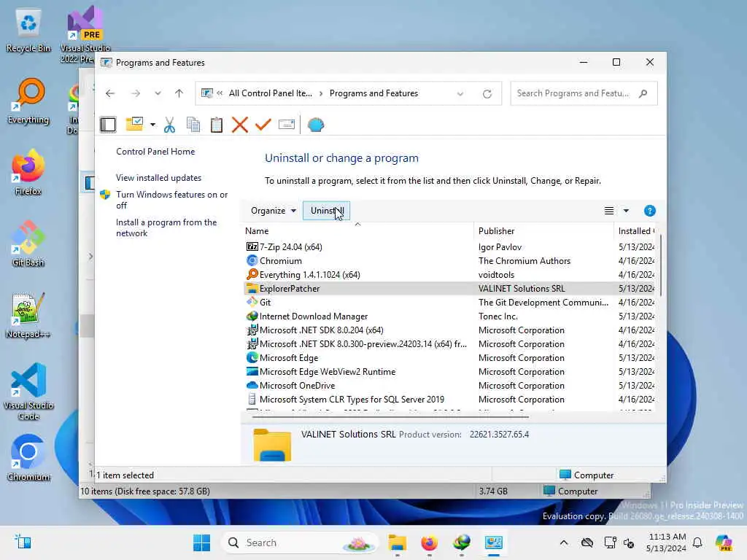This screenshot has height=560, width=747.
Task: Select Microsoft System CLR Types for SQL Server
Action: tap(449, 399)
